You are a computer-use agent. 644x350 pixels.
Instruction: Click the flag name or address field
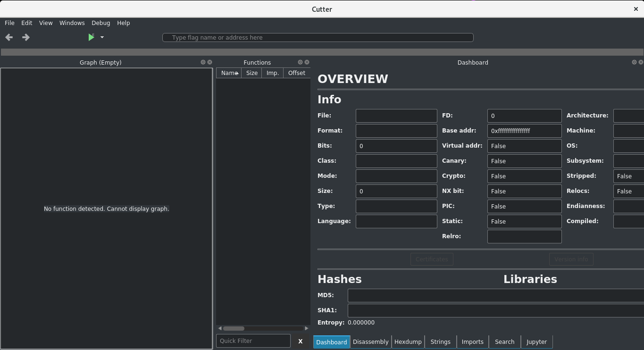coord(318,38)
